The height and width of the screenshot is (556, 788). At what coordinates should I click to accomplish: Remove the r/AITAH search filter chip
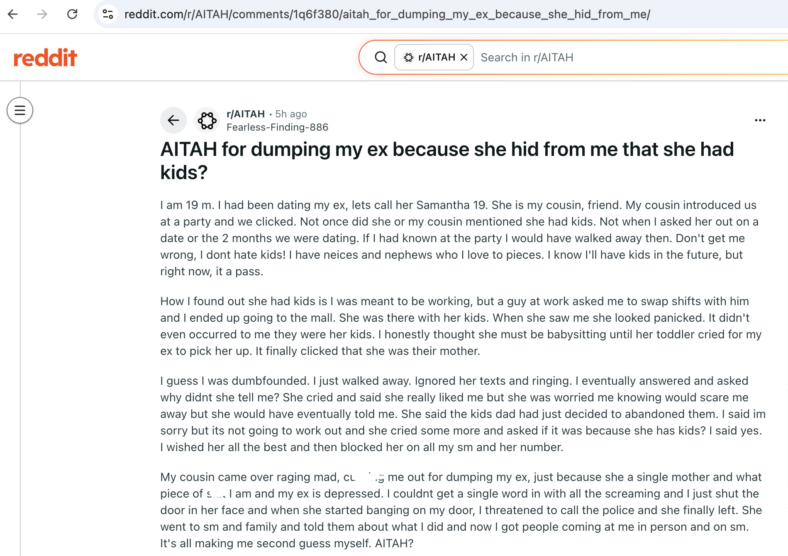pyautogui.click(x=464, y=57)
